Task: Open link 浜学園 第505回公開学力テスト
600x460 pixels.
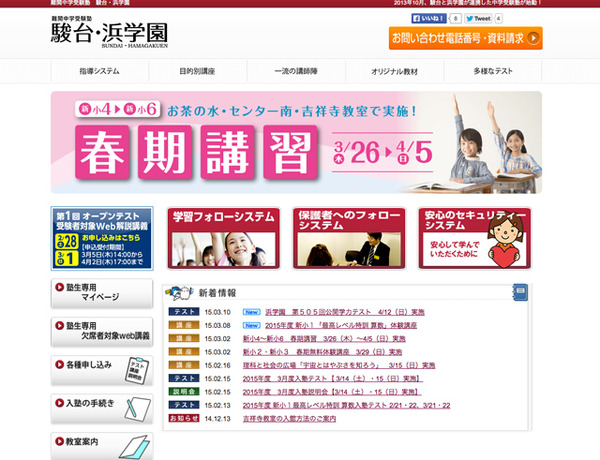Action: tap(345, 312)
